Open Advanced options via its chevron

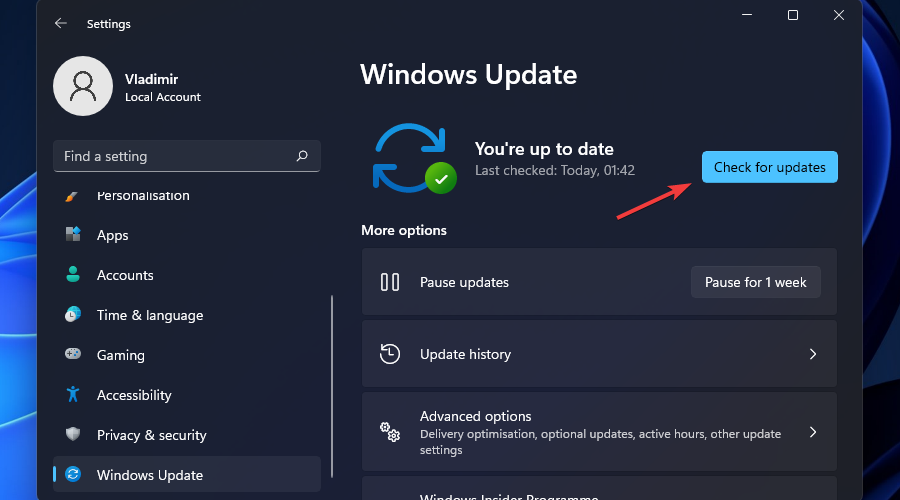[813, 432]
